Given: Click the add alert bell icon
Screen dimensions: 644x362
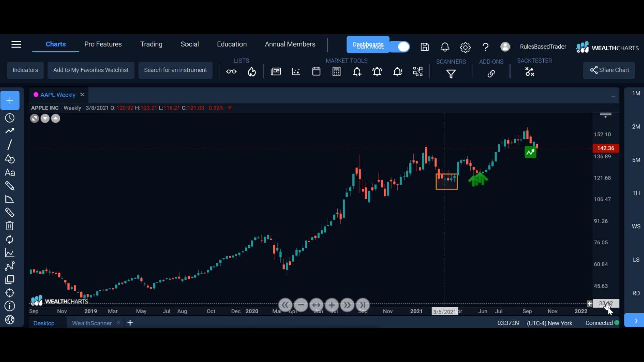Looking at the screenshot, I should coord(357,72).
